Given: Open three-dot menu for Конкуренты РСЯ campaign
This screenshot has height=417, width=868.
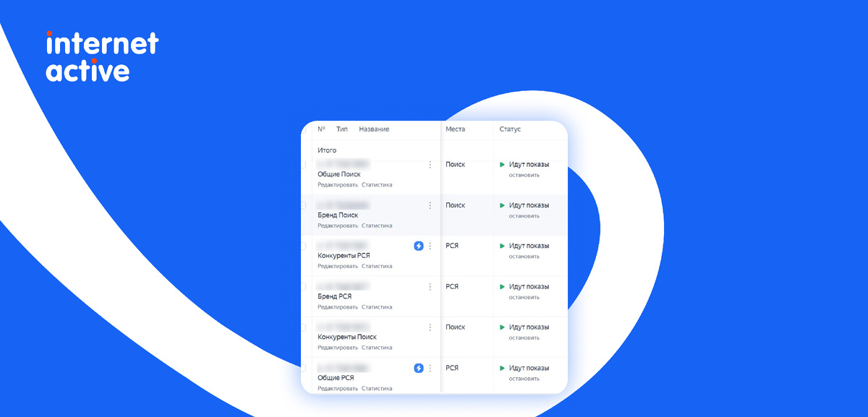Looking at the screenshot, I should click(x=430, y=246).
